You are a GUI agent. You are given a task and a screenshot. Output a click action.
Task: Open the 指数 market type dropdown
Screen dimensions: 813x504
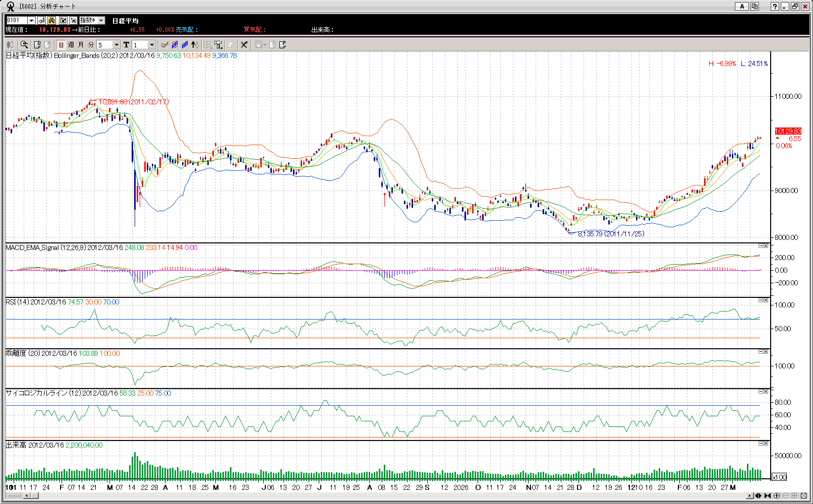(101, 20)
